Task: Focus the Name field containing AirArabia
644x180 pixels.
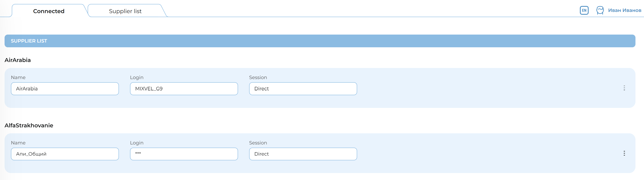Action: (x=65, y=89)
